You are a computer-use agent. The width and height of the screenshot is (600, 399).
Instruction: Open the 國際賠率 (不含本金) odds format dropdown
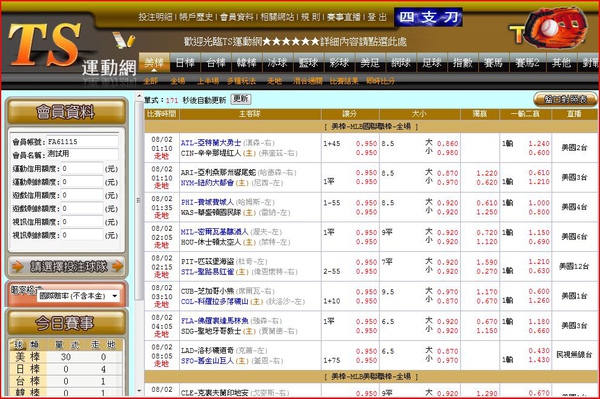point(78,296)
